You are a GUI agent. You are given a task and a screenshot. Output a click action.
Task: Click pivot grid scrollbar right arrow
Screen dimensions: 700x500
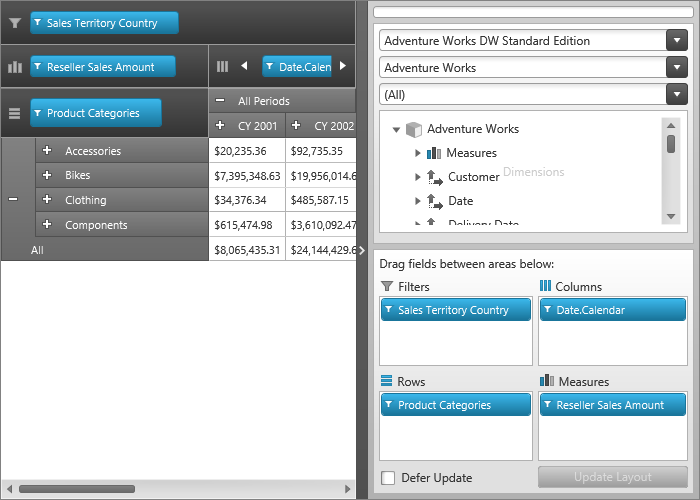click(x=348, y=489)
